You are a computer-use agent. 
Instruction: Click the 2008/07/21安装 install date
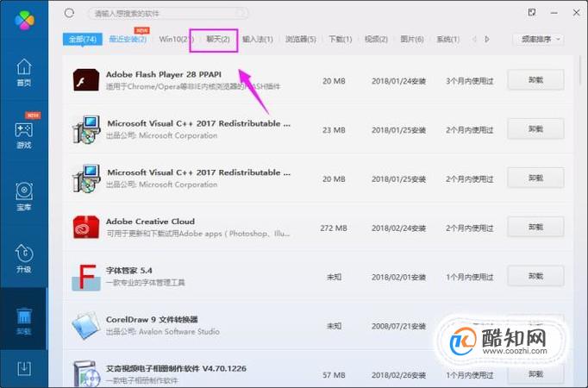click(398, 326)
